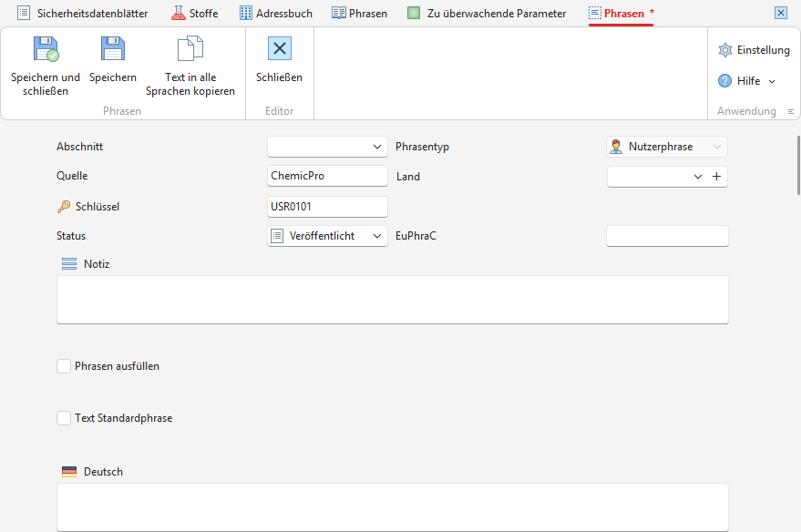
Task: Click the key icon beside Schlüssel
Action: pyautogui.click(x=64, y=206)
